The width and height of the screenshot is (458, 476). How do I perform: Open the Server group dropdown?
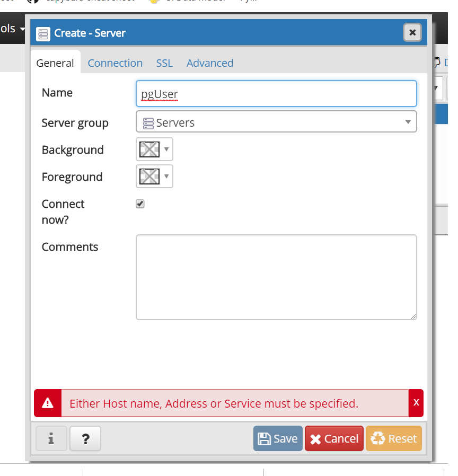[276, 122]
